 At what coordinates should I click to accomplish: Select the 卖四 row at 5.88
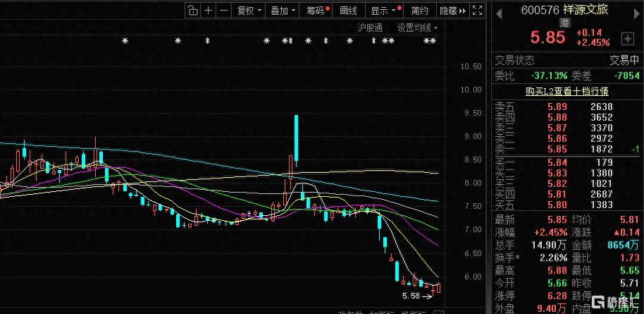(x=566, y=117)
